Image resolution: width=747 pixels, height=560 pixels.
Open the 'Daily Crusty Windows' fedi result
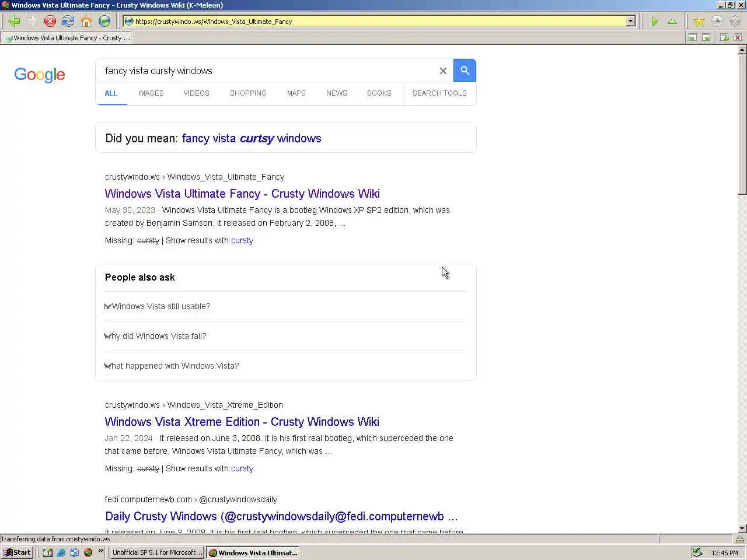point(281,516)
